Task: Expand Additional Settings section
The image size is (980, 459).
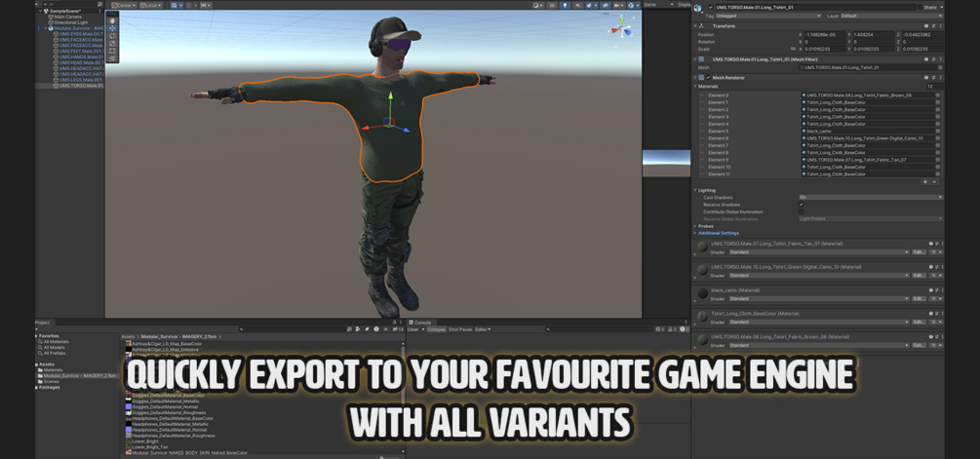Action: click(695, 233)
